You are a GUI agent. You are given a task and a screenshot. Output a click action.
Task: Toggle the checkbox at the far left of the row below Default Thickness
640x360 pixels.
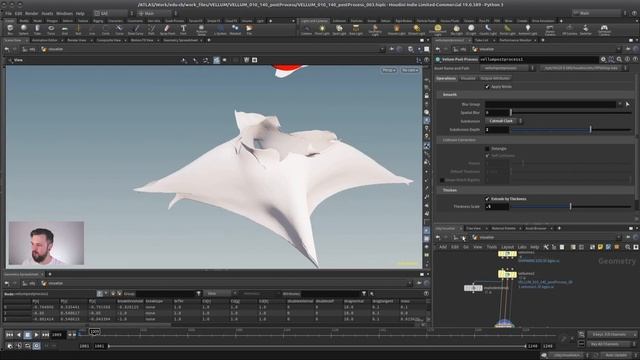pos(442,180)
